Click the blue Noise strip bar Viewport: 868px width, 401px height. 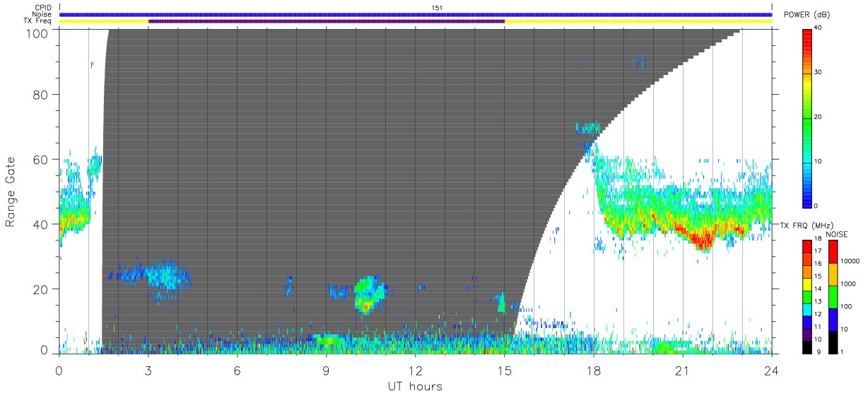coord(416,14)
